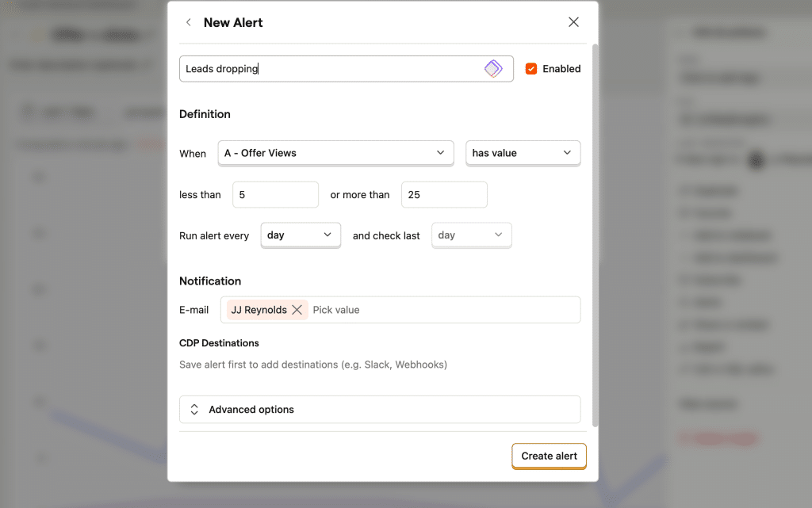Screen dimensions: 812x508
Task: Click the up-down arrows icon on Advanced options
Action: pos(194,410)
